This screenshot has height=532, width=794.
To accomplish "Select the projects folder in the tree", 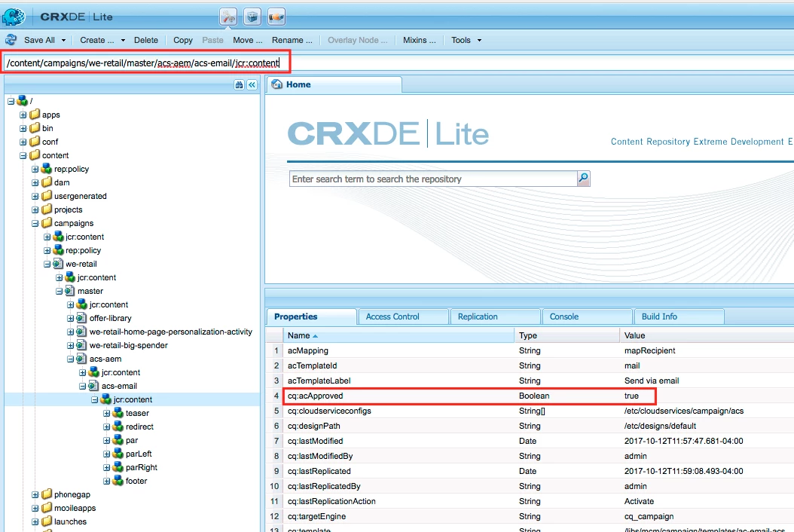I will 69,209.
